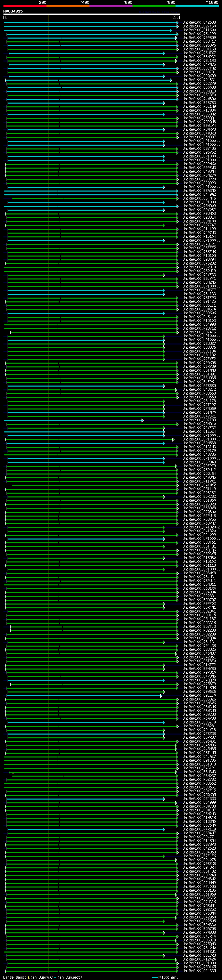Click the red 20% identity legend segment
This screenshot has width=222, height=980.
coord(25,6)
